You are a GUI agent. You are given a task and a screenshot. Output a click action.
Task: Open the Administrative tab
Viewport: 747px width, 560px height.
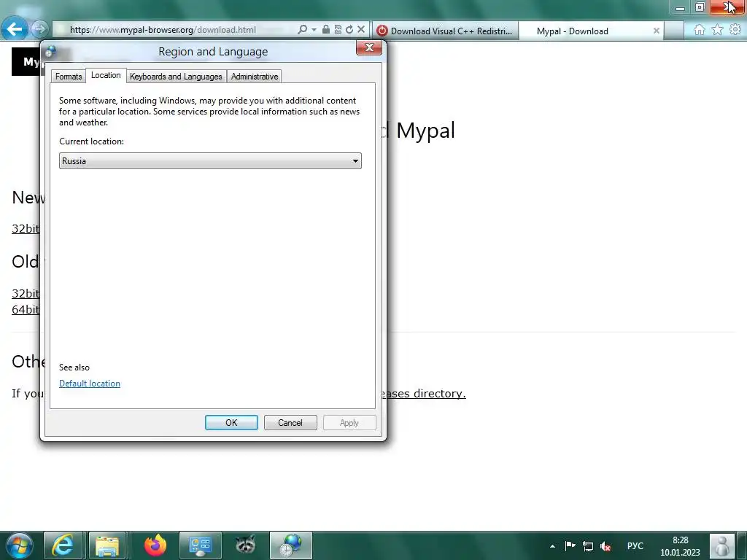click(x=255, y=76)
